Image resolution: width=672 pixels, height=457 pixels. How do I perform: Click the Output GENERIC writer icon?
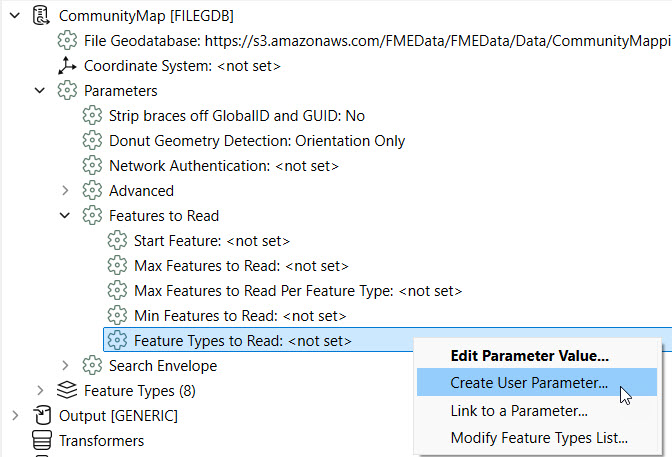pyautogui.click(x=42, y=415)
